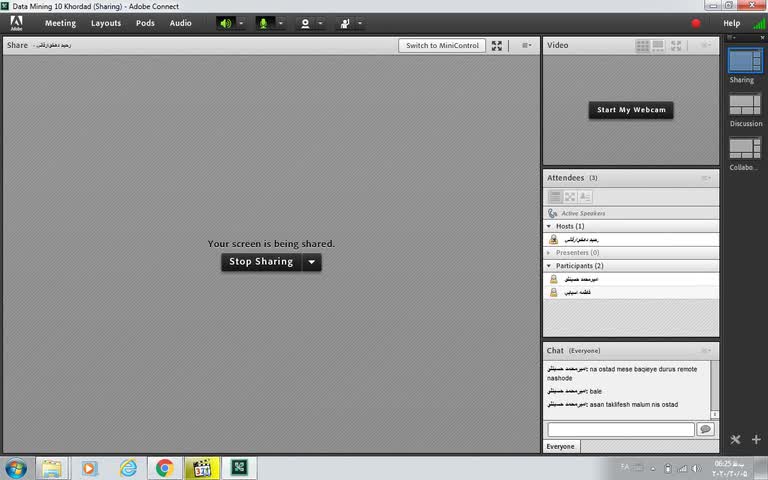
Task: Select the Everyone chat tab
Action: [x=561, y=447]
